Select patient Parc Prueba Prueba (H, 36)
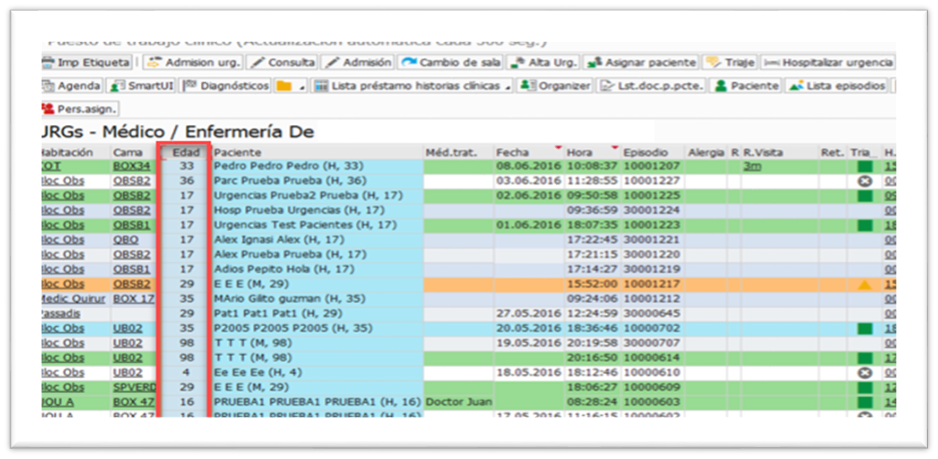The width and height of the screenshot is (938, 459). pyautogui.click(x=290, y=181)
